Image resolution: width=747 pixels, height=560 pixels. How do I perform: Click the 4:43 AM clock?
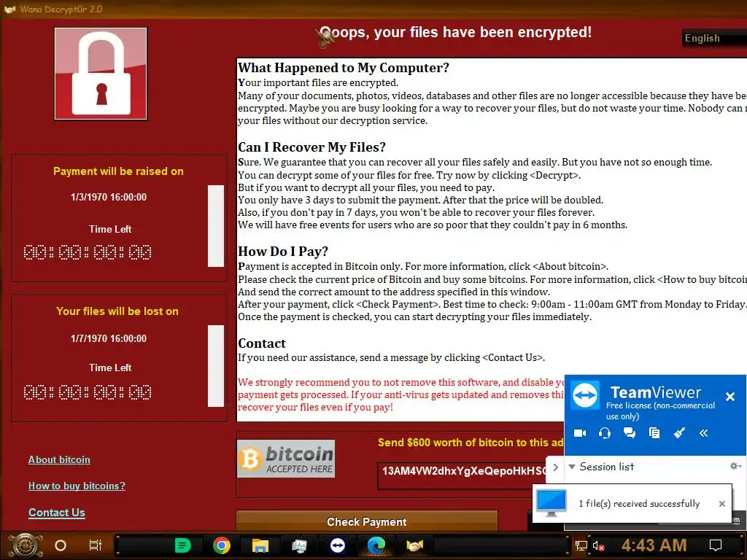click(x=654, y=545)
